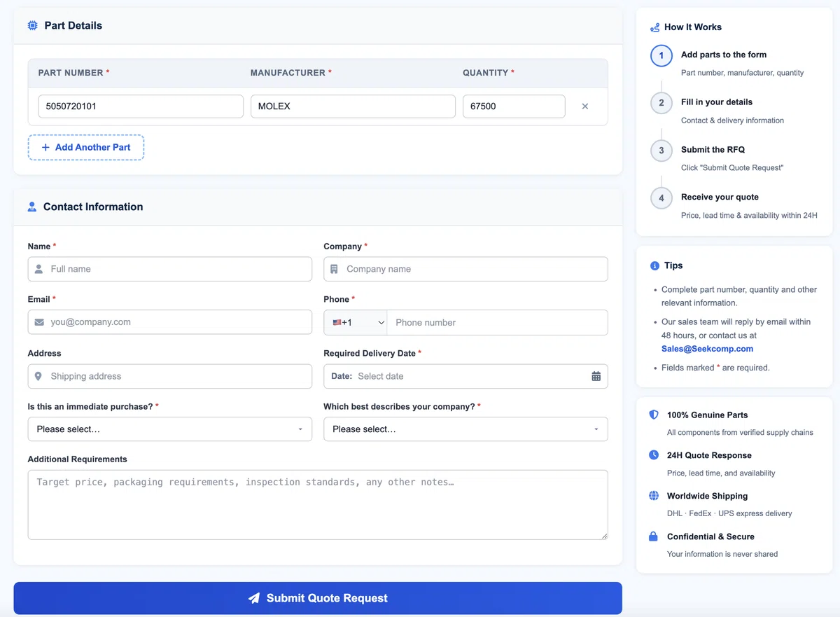Click the 'Submit the RFQ' step title

point(713,150)
